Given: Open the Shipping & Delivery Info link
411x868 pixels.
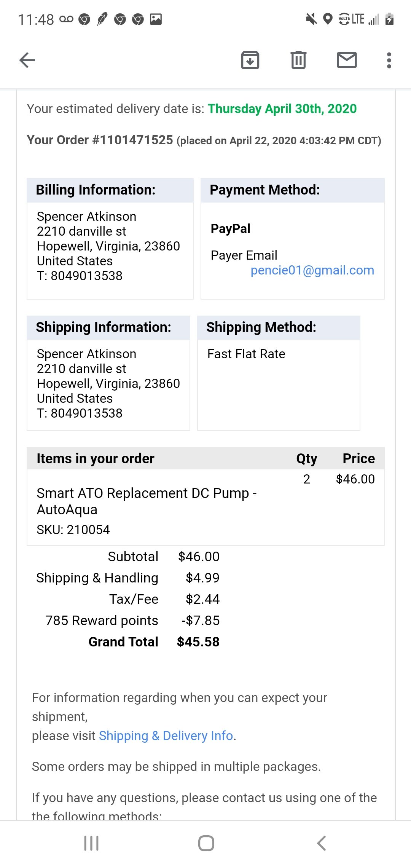Looking at the screenshot, I should [166, 736].
